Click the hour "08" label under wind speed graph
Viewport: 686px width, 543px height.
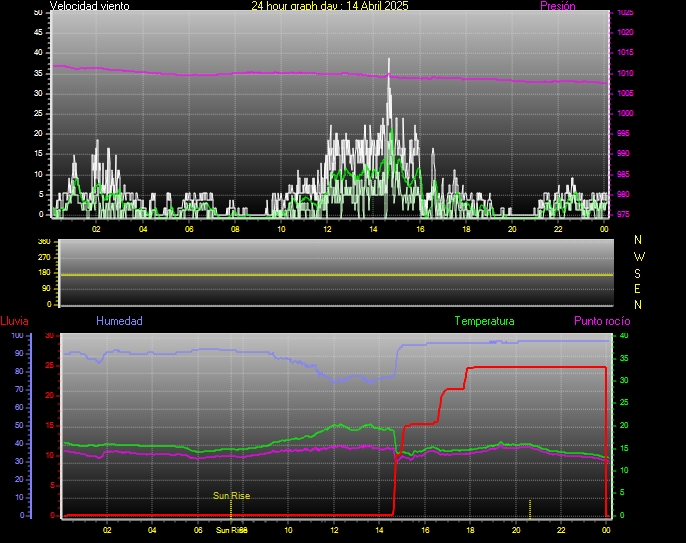point(235,229)
